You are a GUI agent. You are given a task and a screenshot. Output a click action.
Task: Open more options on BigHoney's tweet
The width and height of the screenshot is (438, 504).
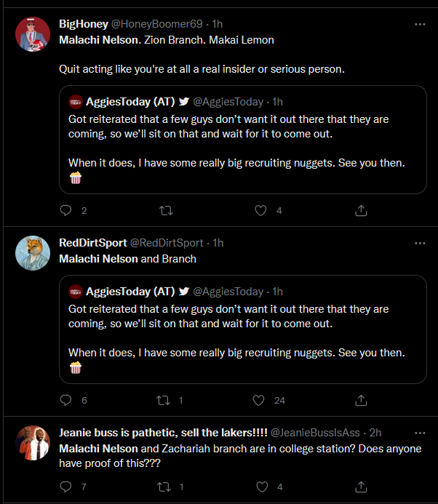(420, 24)
